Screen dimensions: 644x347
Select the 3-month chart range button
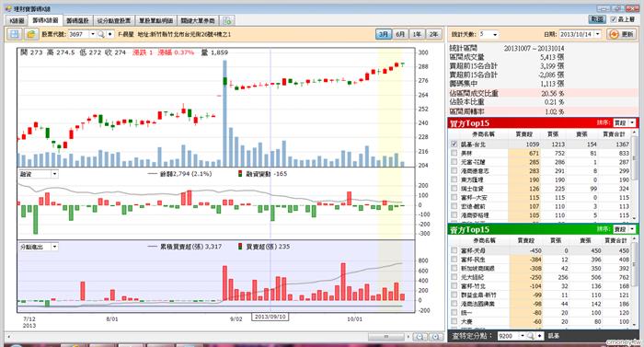(384, 34)
